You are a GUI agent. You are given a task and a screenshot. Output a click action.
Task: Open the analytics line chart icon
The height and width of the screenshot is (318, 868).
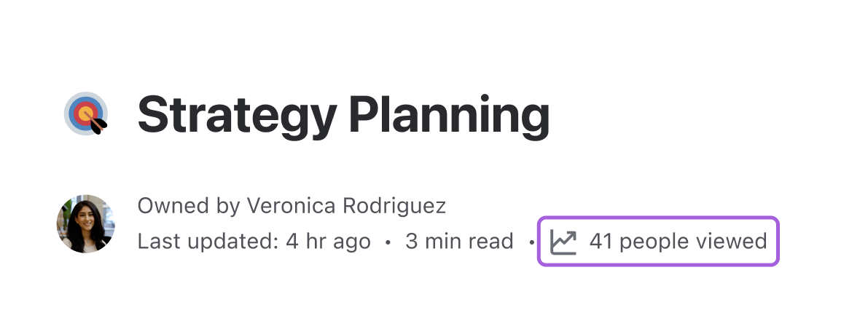click(x=563, y=242)
